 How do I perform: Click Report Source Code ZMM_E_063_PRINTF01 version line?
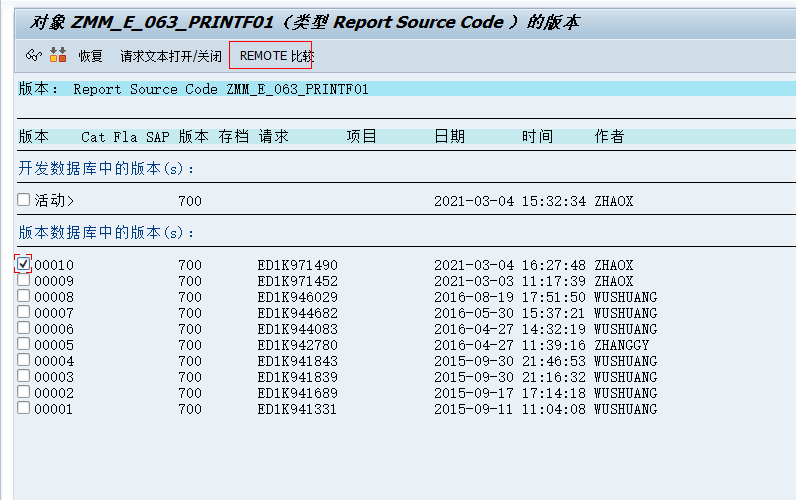[x=221, y=89]
